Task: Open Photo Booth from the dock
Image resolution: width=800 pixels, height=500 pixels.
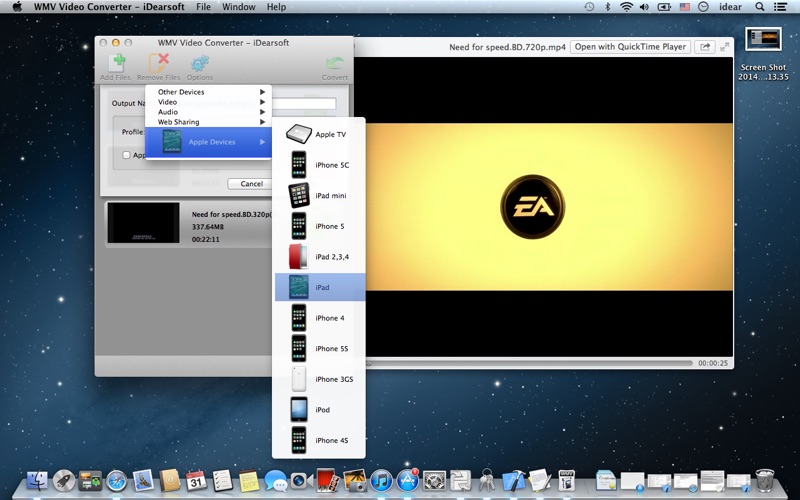Action: [326, 480]
